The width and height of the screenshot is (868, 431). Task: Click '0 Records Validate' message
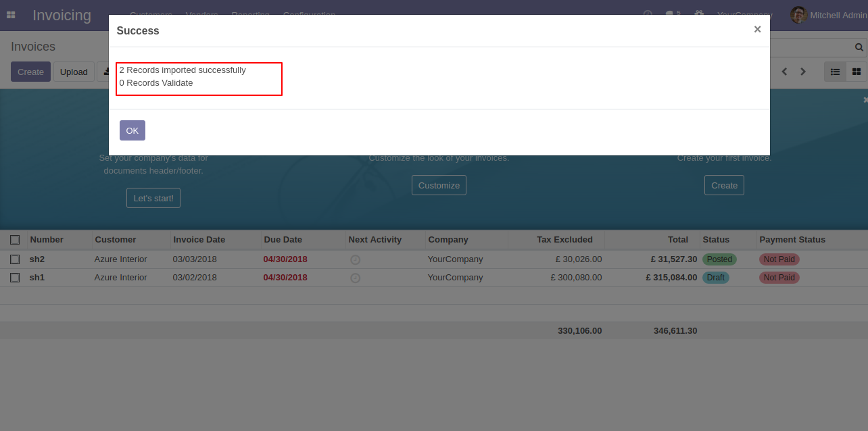(x=156, y=82)
